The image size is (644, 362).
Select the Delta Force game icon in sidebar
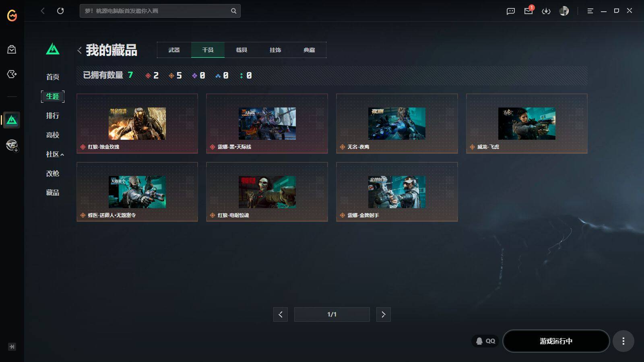[12, 120]
